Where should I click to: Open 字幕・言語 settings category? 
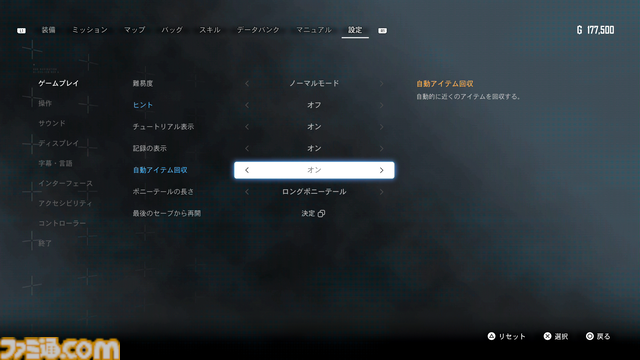point(55,163)
